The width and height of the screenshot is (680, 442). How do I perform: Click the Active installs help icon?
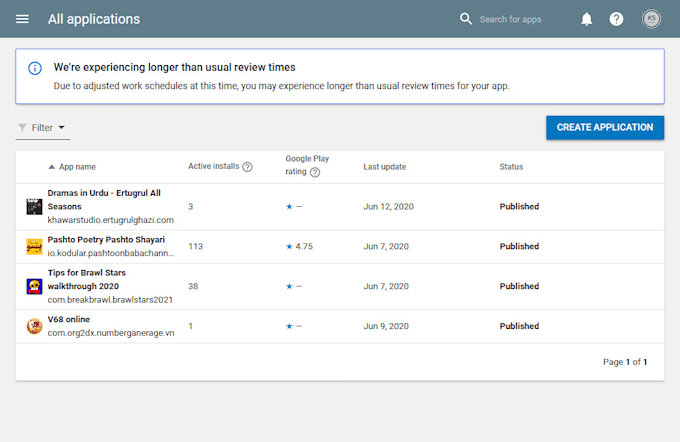pyautogui.click(x=247, y=167)
